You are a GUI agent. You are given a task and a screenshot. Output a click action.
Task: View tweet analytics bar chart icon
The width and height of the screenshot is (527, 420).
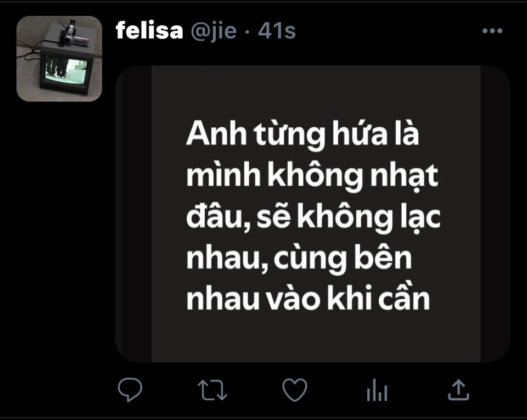(x=377, y=390)
